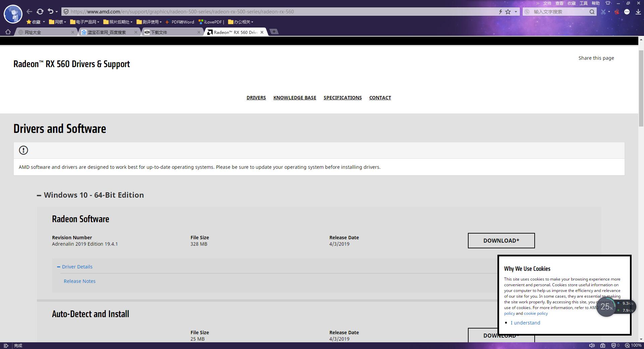Open the 网银 bookmark folder

tap(57, 22)
